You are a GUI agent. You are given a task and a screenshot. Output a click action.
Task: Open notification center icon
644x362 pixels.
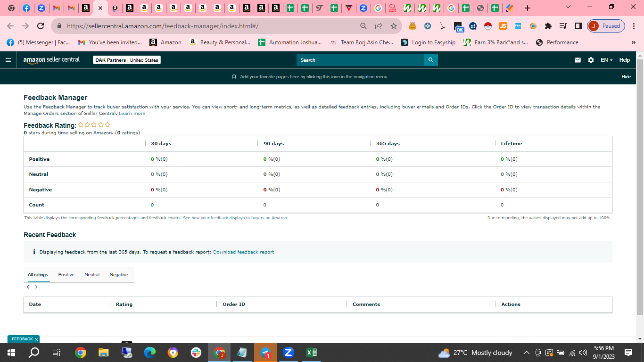pos(628,353)
